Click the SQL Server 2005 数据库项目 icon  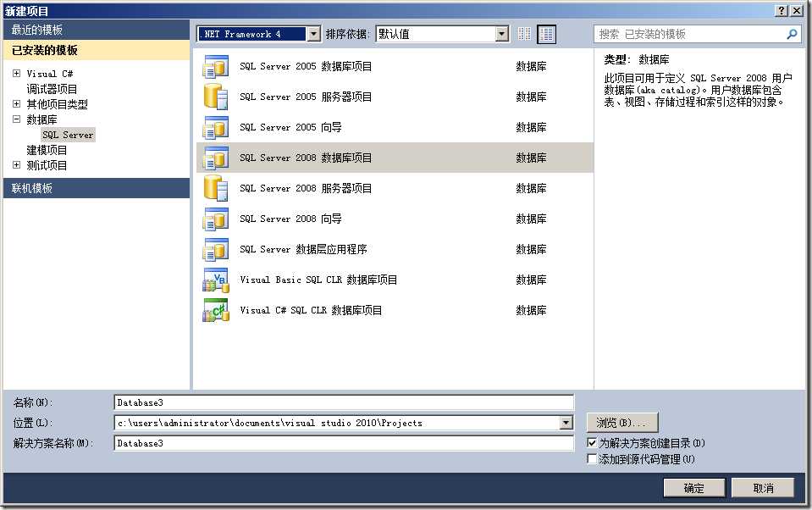(x=216, y=66)
